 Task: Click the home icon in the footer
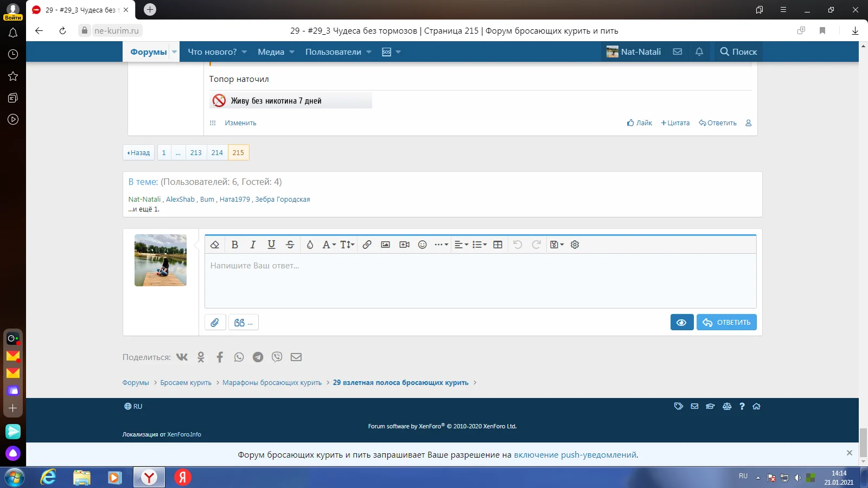757,406
